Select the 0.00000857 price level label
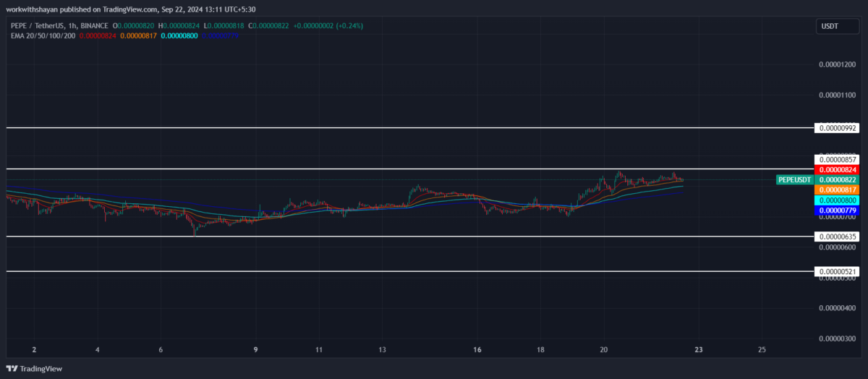 point(837,159)
